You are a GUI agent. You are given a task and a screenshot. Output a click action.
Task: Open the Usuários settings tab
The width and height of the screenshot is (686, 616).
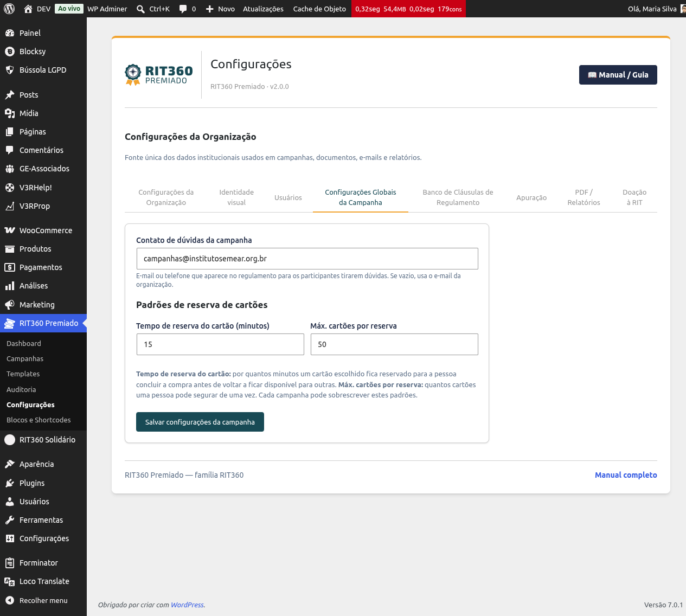click(x=288, y=197)
